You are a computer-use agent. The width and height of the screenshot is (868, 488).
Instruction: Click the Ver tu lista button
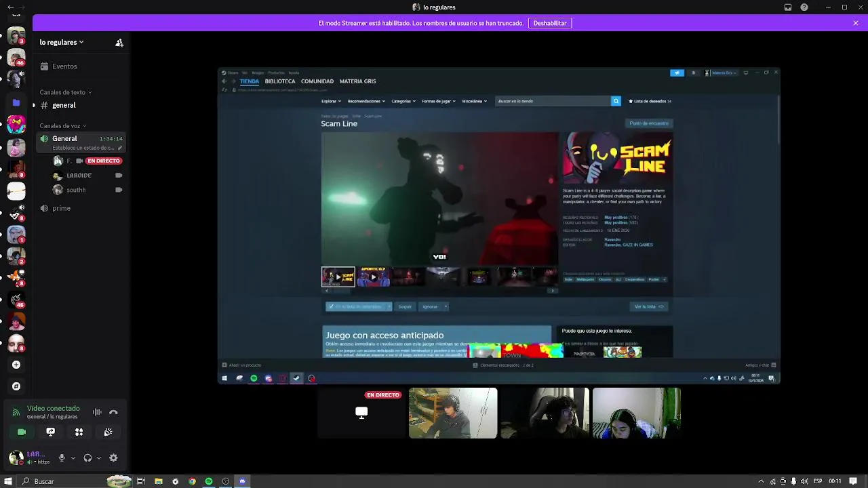[649, 306]
